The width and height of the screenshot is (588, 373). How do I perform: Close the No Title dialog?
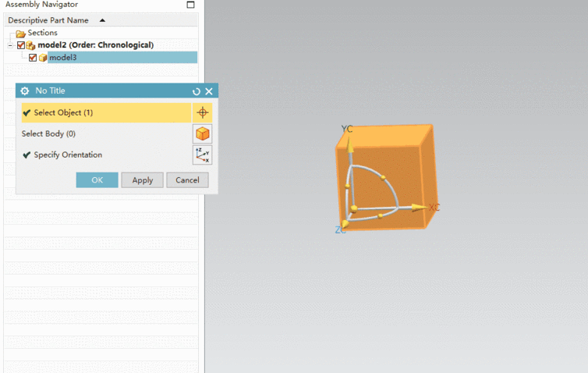point(209,91)
